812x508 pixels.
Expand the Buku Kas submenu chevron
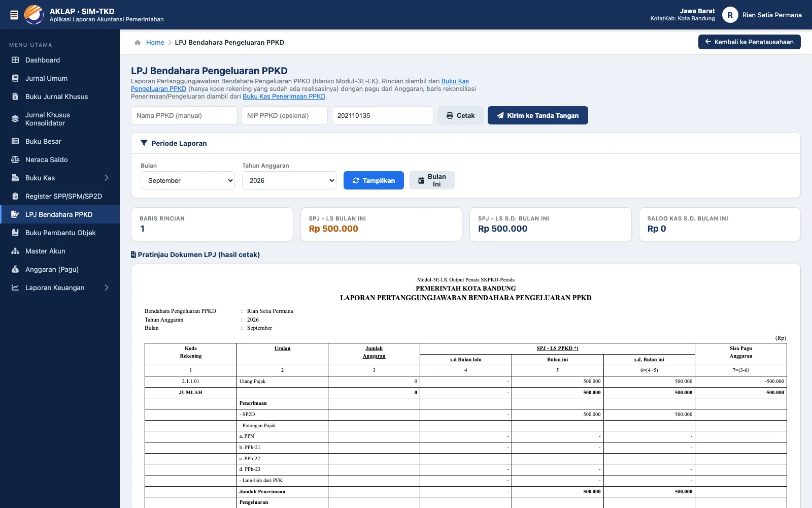click(x=107, y=178)
